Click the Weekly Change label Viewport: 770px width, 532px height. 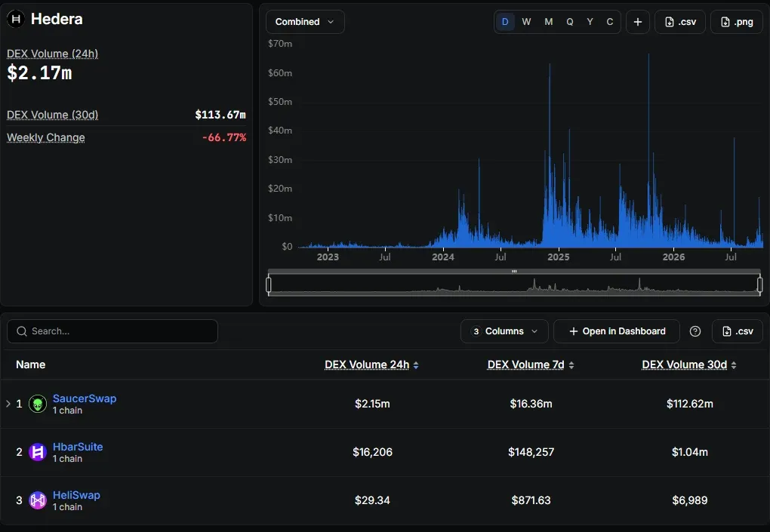45,137
